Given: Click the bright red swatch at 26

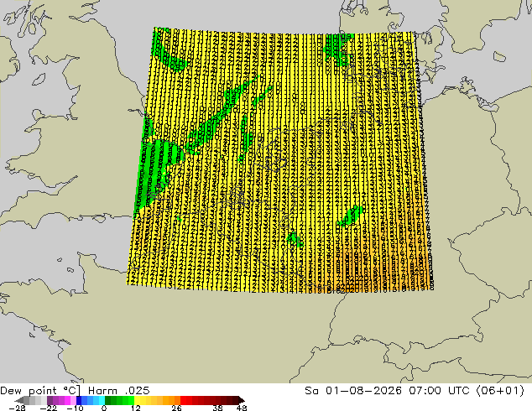Looking at the screenshot, I should pyautogui.click(x=183, y=400).
